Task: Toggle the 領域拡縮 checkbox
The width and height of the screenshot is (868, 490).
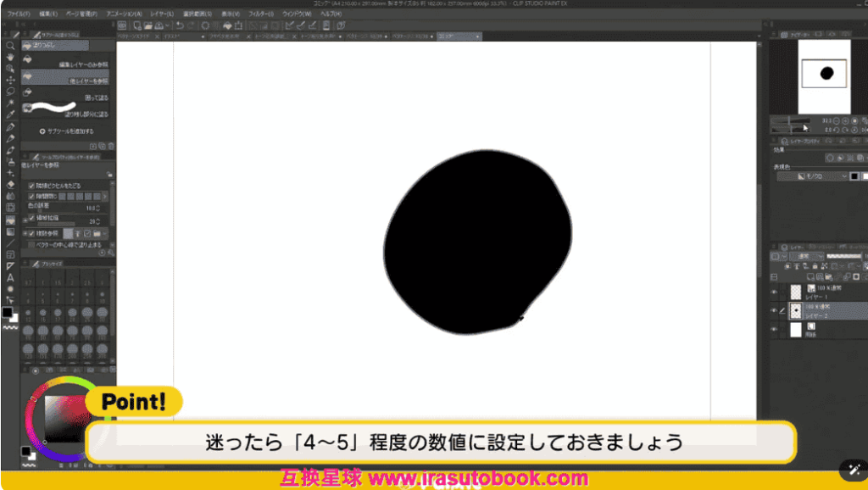Action: tap(32, 218)
